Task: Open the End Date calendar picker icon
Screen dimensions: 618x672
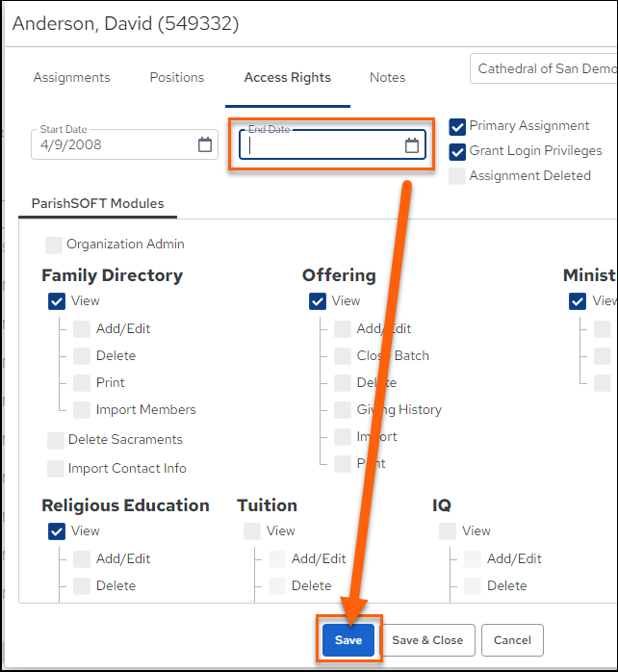Action: (x=412, y=145)
